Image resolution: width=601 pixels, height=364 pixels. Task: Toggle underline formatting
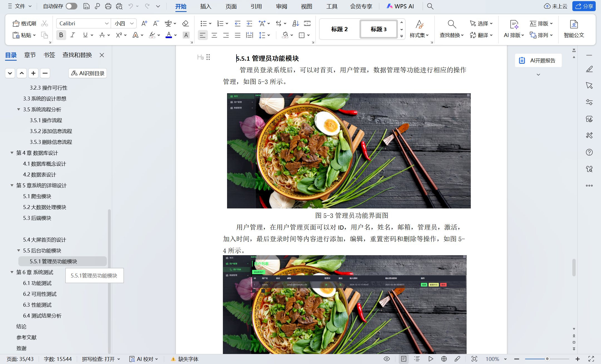pyautogui.click(x=85, y=35)
